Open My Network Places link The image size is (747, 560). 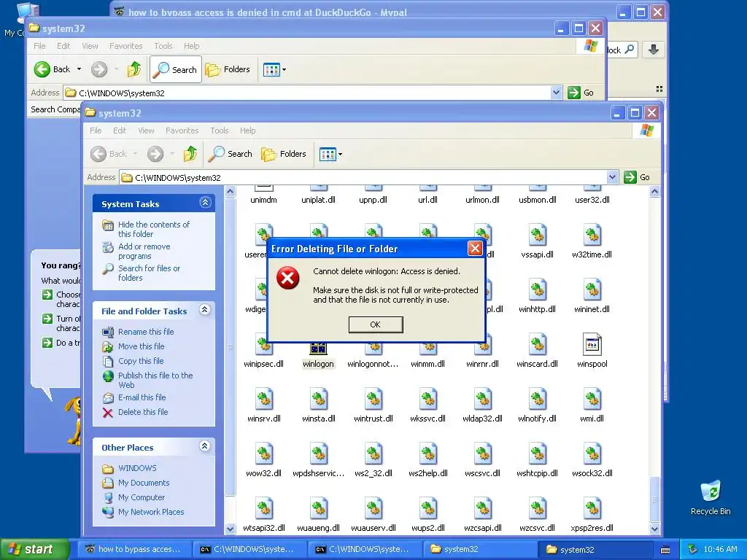click(x=151, y=512)
